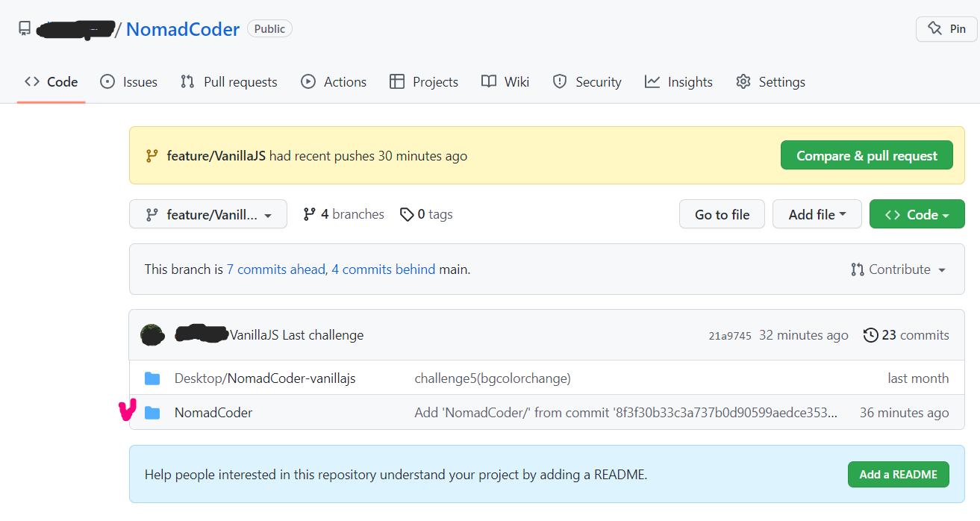Open the Wiki tab
The height and width of the screenshot is (521, 980).
505,82
